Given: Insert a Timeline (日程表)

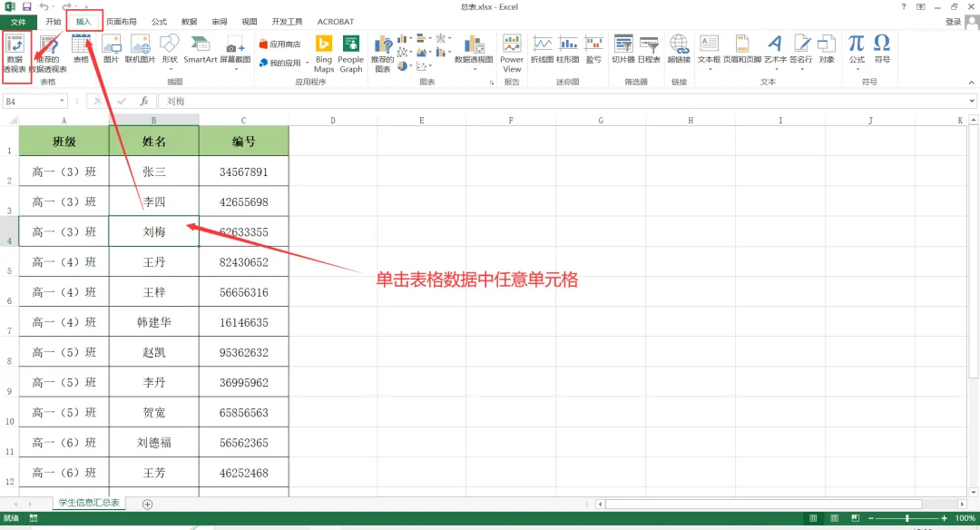Looking at the screenshot, I should coord(649,49).
